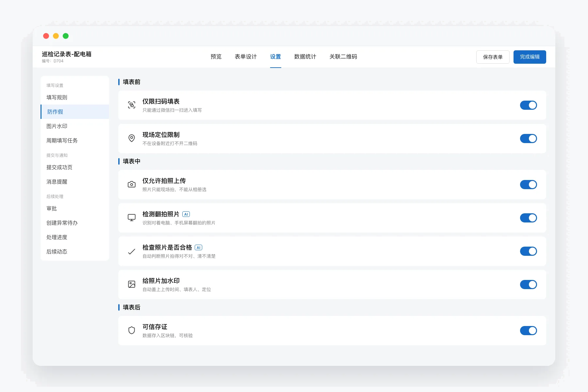This screenshot has width=588, height=392.
Task: Go to 周期填写任务 in sidebar
Action: coord(75,140)
